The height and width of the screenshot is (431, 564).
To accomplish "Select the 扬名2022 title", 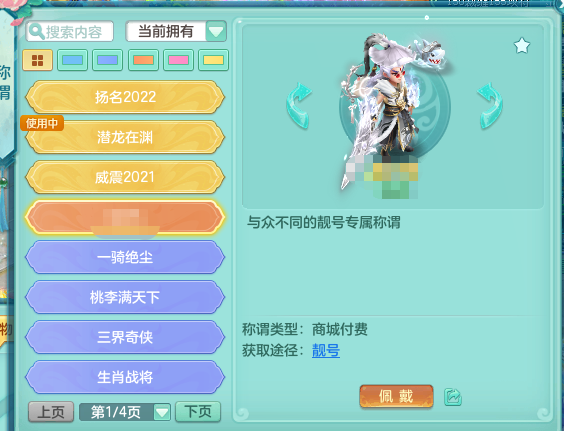I will [125, 97].
